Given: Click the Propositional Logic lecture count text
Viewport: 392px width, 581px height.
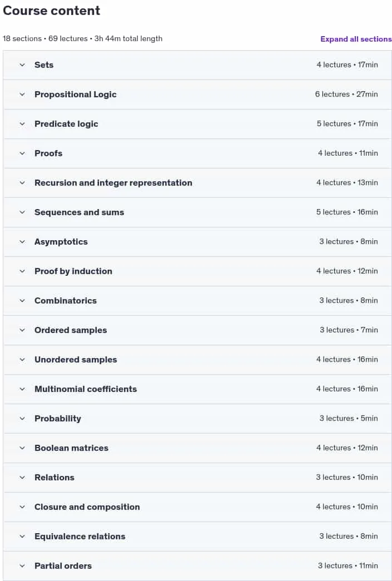Looking at the screenshot, I should click(333, 94).
